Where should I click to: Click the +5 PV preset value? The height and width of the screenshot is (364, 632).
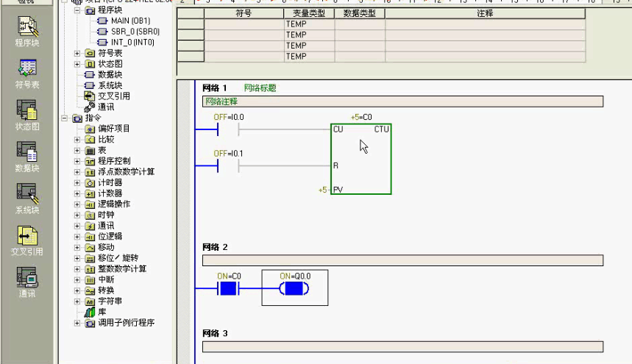(322, 190)
